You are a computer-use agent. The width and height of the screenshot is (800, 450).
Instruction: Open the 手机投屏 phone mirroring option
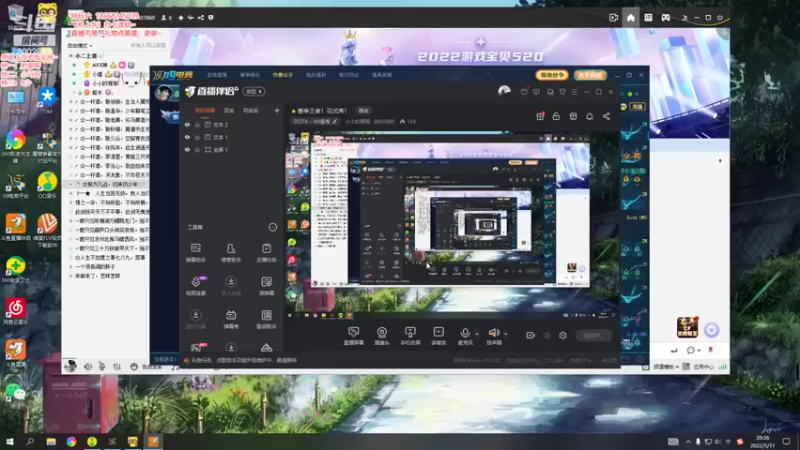410,336
